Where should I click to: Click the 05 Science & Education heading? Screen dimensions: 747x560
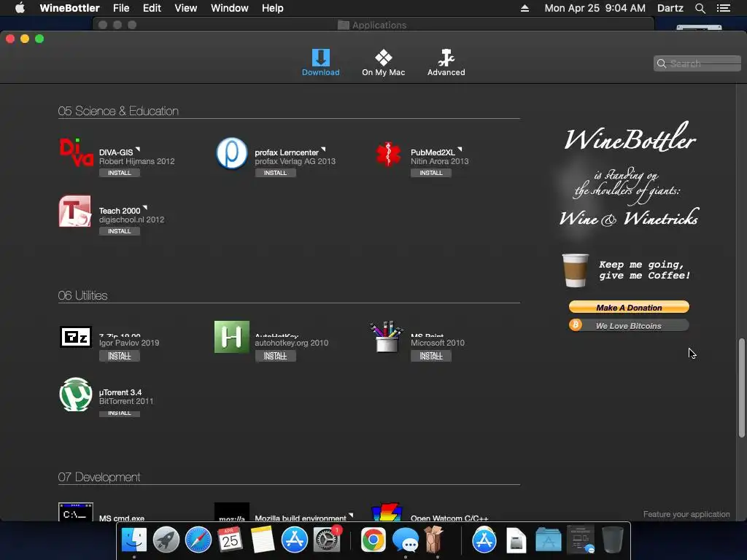pos(118,111)
